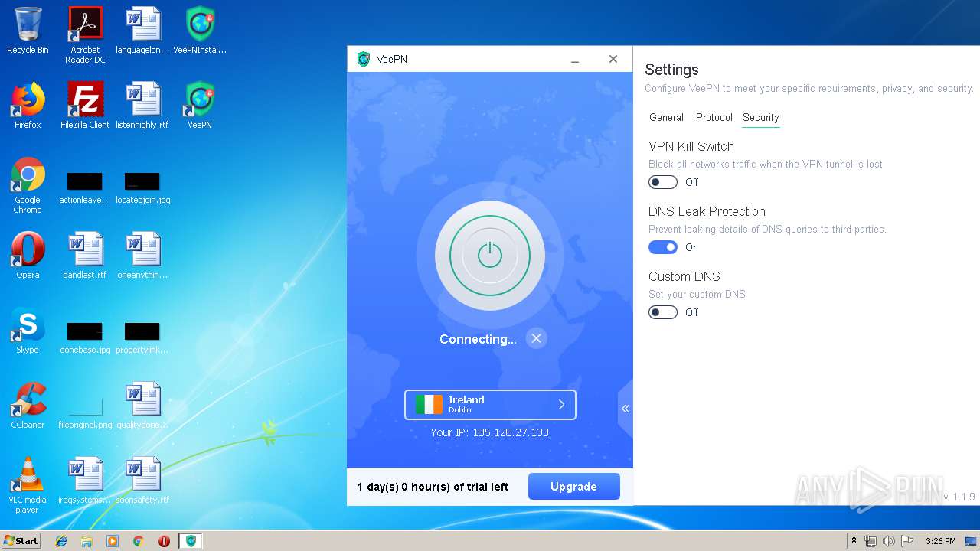
Task: Select the languagelon document icon
Action: [x=142, y=31]
